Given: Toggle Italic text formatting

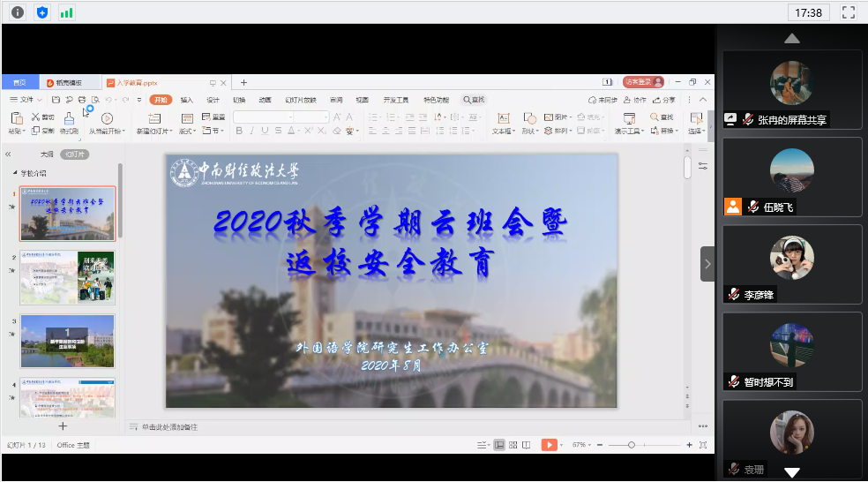Looking at the screenshot, I should click(x=251, y=131).
